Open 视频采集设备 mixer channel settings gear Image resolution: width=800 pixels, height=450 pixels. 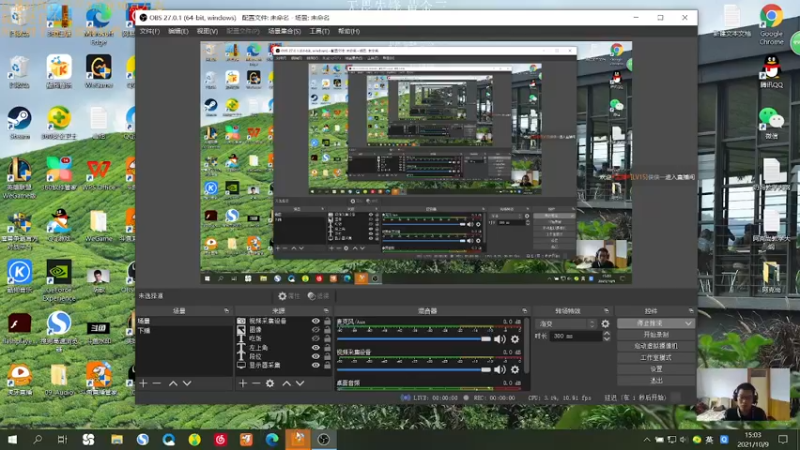[x=515, y=369]
